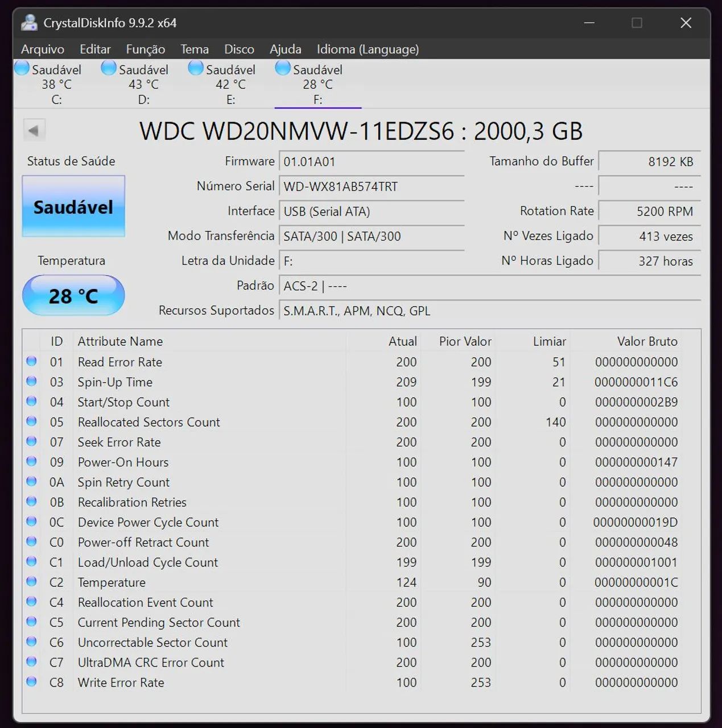Click status orb for Power-off Retract Count
722x728 pixels.
(31, 541)
